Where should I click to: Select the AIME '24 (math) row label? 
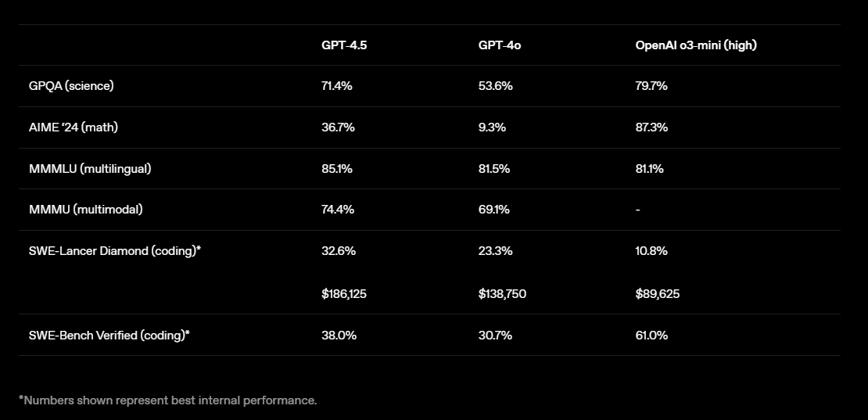tap(74, 127)
